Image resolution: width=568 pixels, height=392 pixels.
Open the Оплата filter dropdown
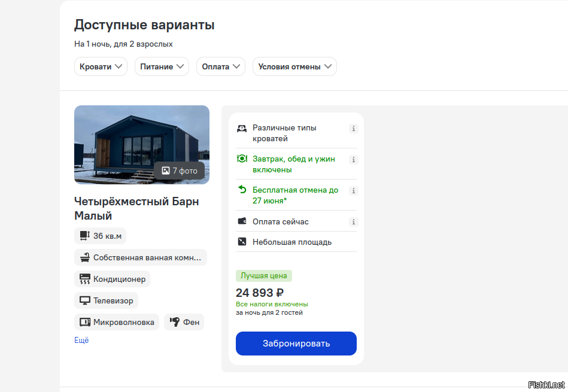[x=221, y=66]
